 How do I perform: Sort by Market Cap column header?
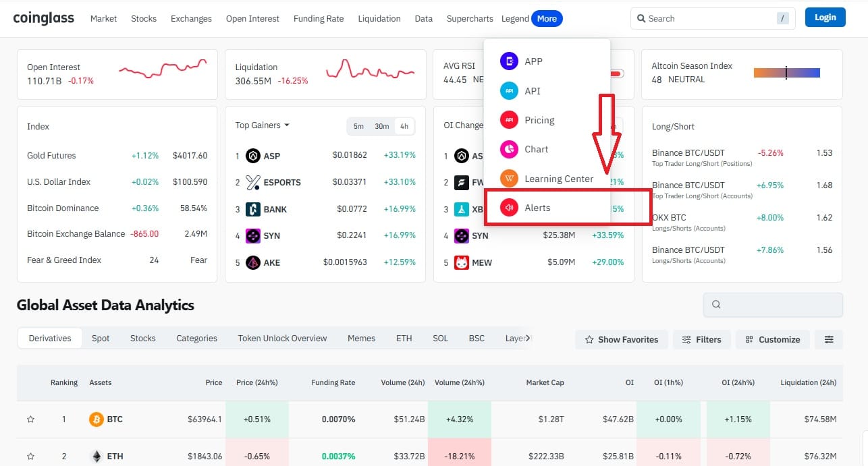click(545, 382)
